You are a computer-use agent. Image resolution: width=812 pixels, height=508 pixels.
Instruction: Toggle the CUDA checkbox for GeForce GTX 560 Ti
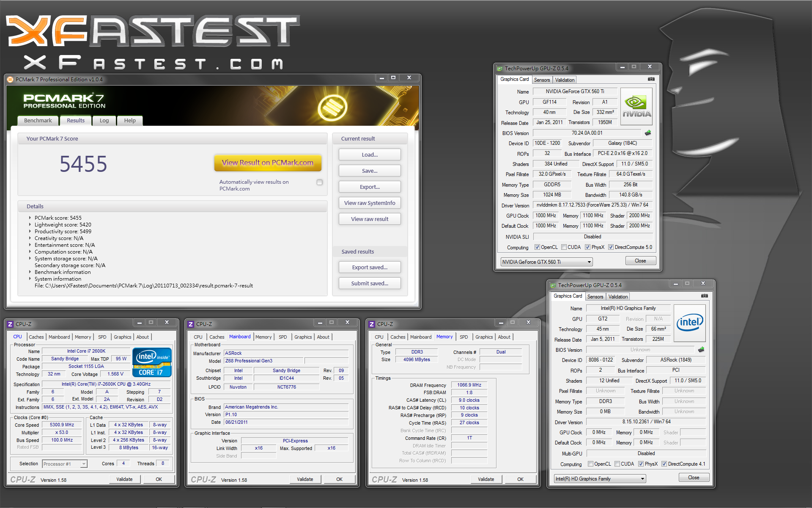(564, 247)
